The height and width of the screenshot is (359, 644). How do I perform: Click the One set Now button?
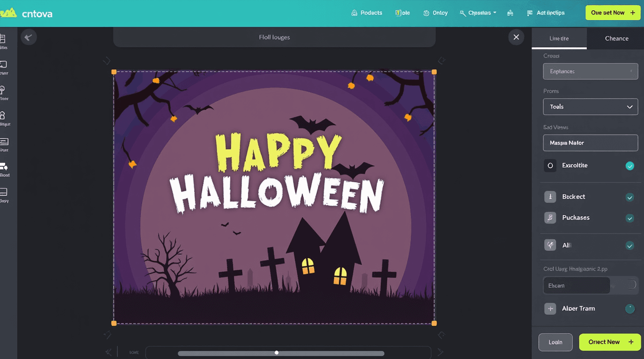click(613, 13)
